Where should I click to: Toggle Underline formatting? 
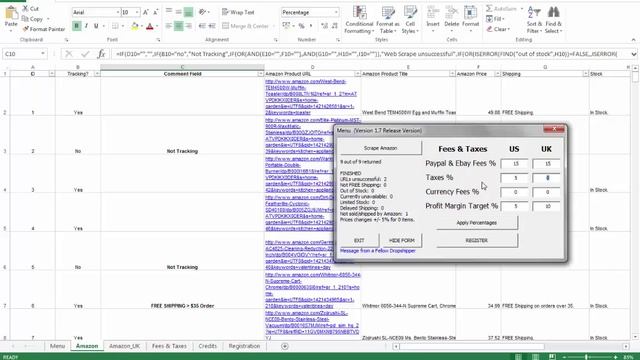[96, 26]
